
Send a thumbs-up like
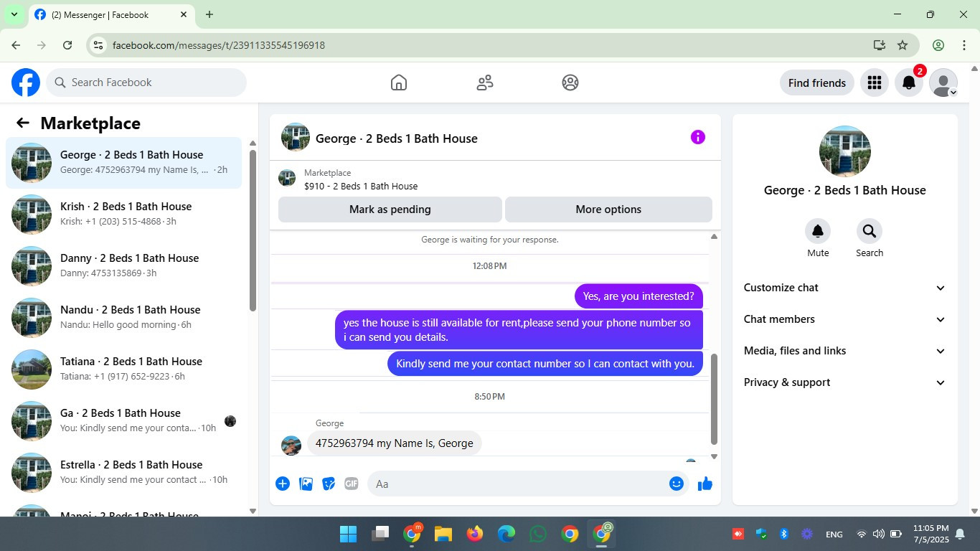[x=705, y=484]
